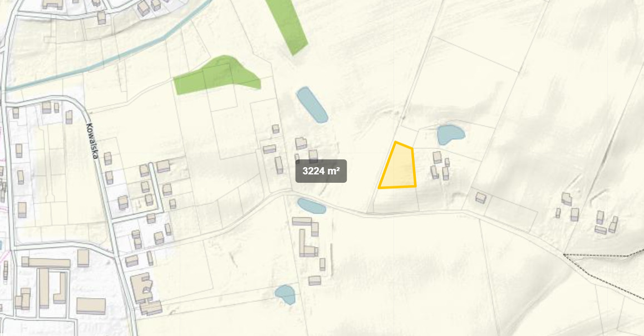Click the small pond beside the road below tooltip

[311, 206]
